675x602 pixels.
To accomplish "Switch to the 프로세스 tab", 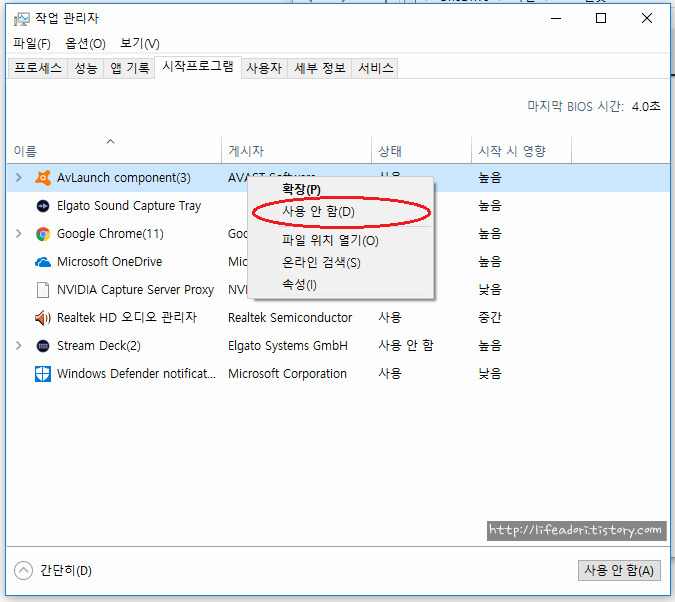I will point(38,68).
